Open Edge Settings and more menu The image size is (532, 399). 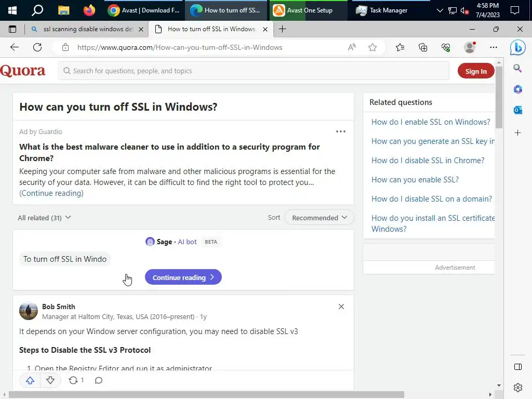pyautogui.click(x=494, y=47)
